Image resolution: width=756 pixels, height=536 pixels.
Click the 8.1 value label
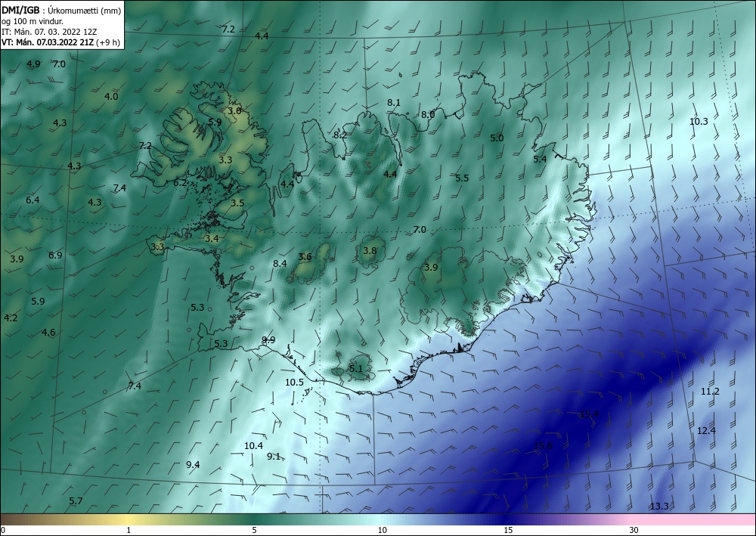[x=394, y=102]
